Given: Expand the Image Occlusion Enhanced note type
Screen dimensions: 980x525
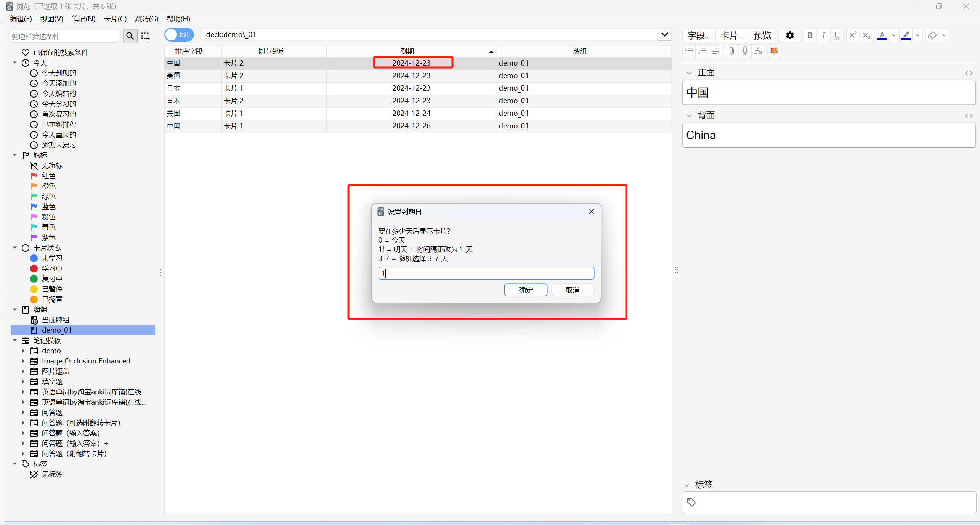Looking at the screenshot, I should (x=23, y=361).
